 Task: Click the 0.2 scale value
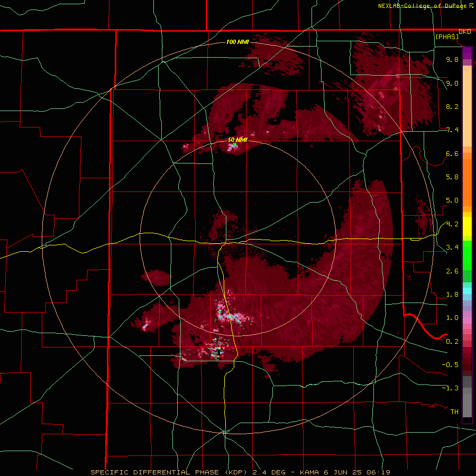tap(452, 342)
